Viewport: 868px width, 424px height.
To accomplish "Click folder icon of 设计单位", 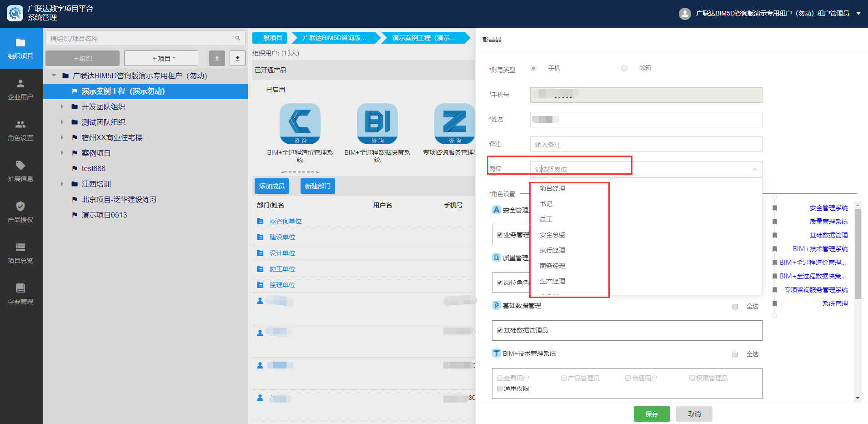I will [x=260, y=253].
